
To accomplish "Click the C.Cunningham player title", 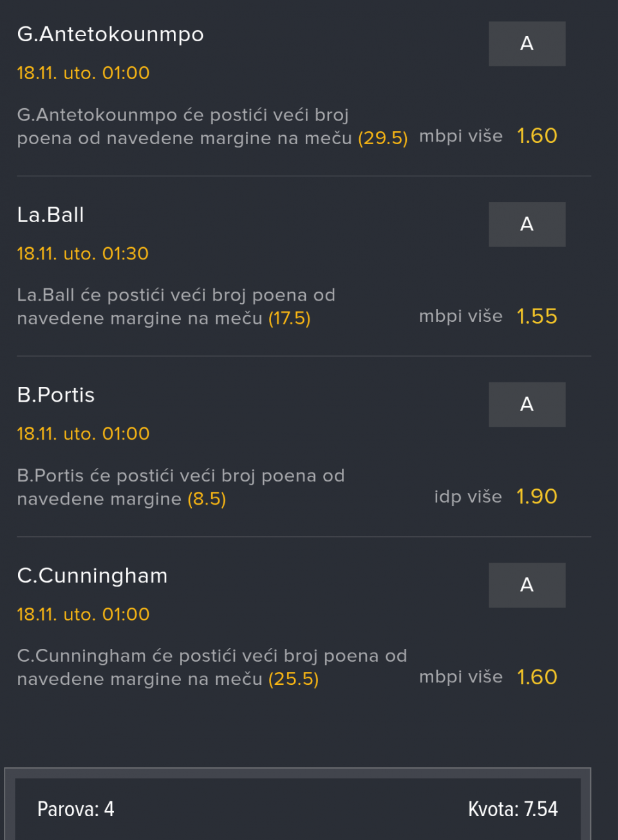I will coord(92,575).
